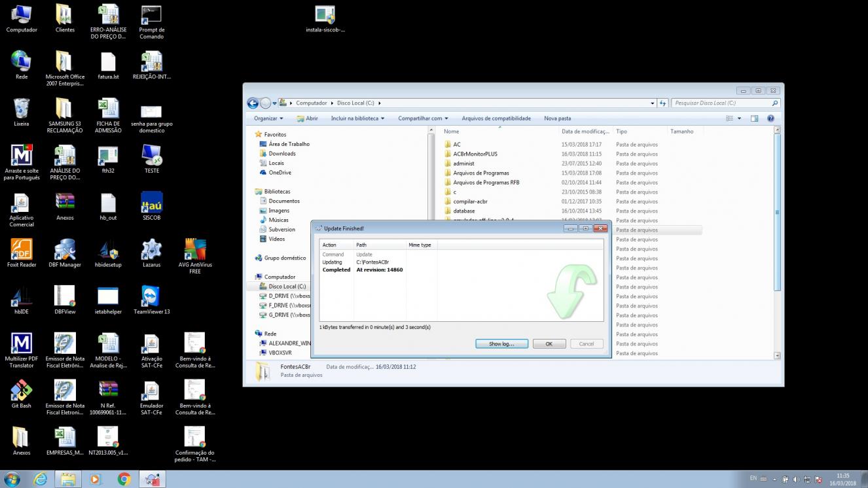Open the Lazarus desktop icon
Screen dimensions: 868x488
(x=151, y=252)
